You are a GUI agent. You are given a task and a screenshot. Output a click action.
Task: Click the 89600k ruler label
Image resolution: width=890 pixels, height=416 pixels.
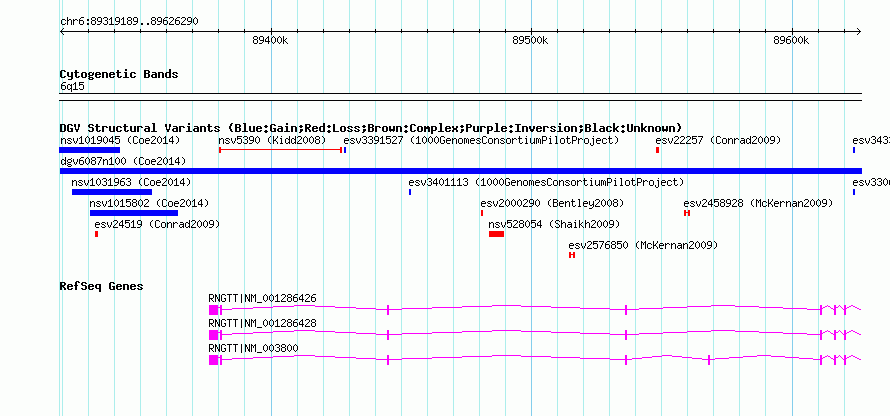[791, 40]
